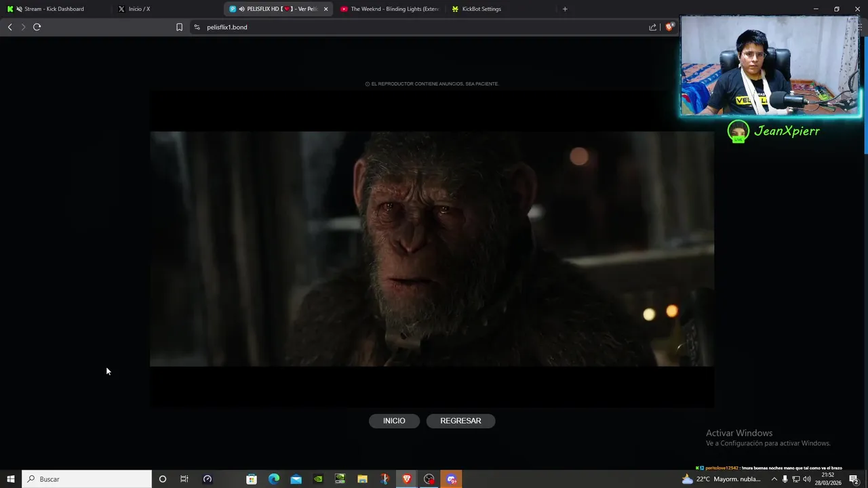Switch to Stream - Kick Dashboard tab

coord(54,9)
